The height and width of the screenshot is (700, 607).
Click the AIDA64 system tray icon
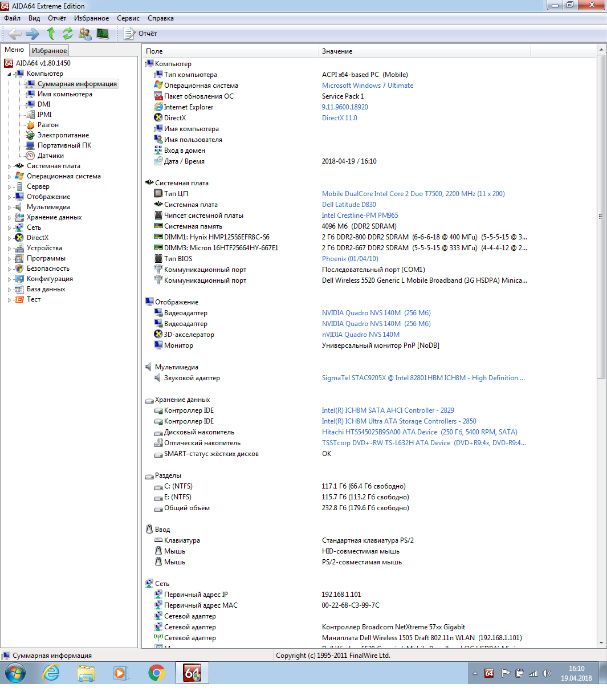489,673
